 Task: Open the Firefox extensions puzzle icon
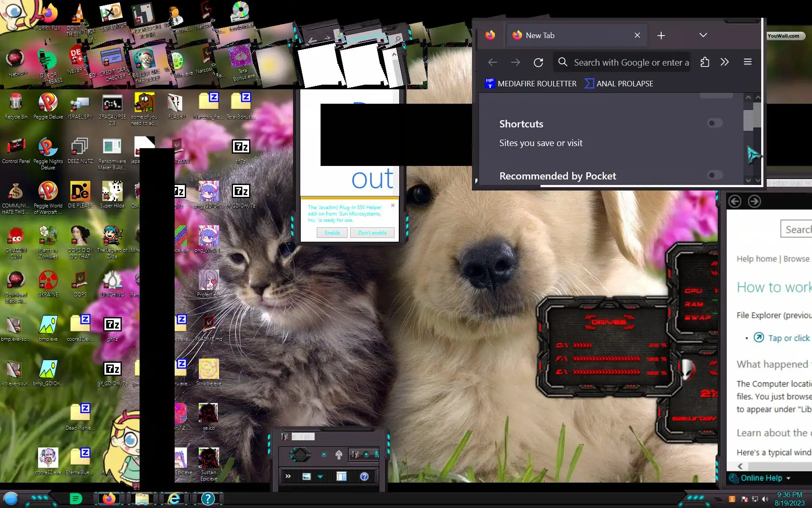(x=705, y=62)
